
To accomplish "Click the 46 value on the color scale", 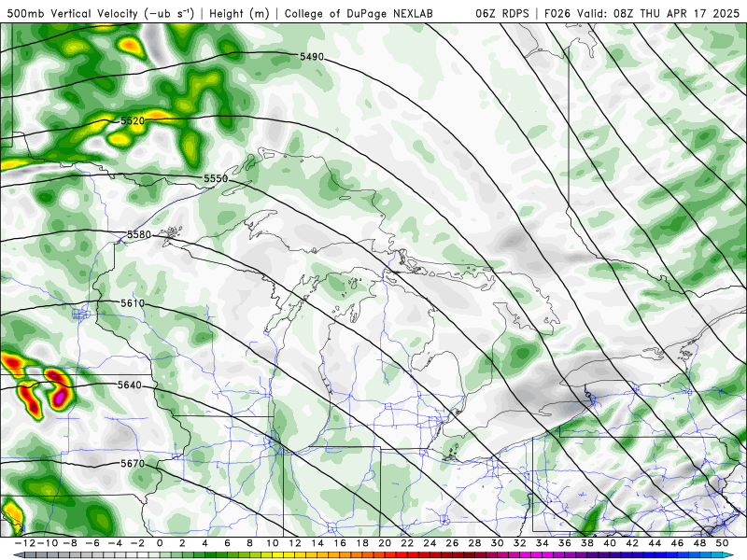I will coord(678,543).
